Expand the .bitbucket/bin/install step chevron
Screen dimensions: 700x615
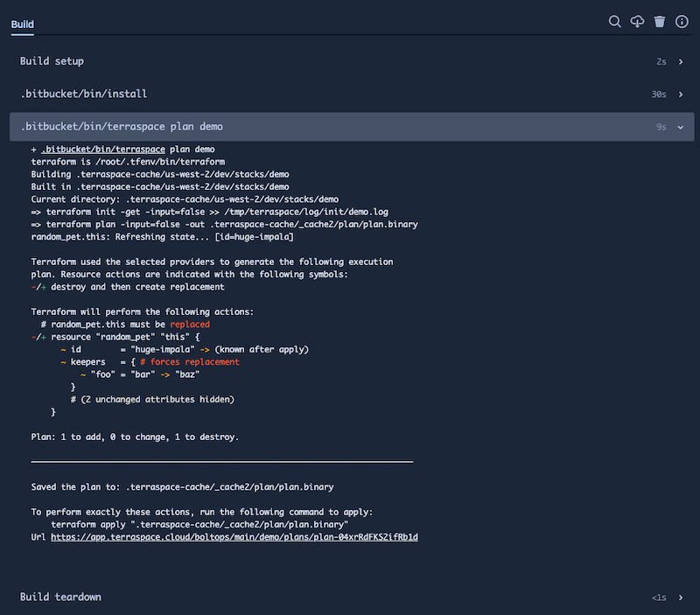pyautogui.click(x=681, y=94)
